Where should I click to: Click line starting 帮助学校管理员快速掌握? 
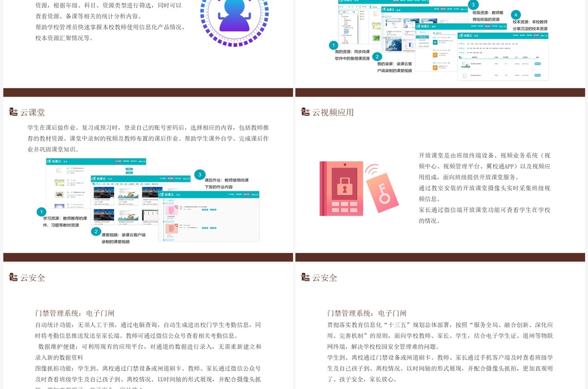click(111, 32)
